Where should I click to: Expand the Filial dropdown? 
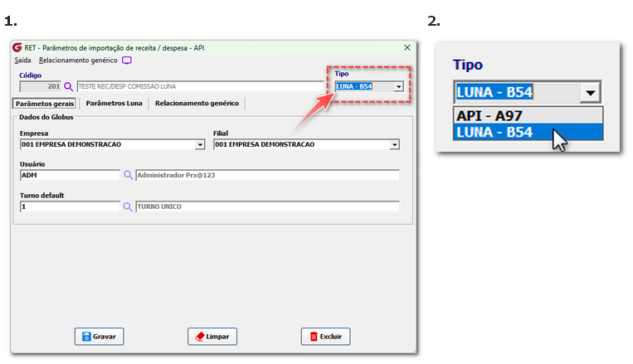click(394, 144)
